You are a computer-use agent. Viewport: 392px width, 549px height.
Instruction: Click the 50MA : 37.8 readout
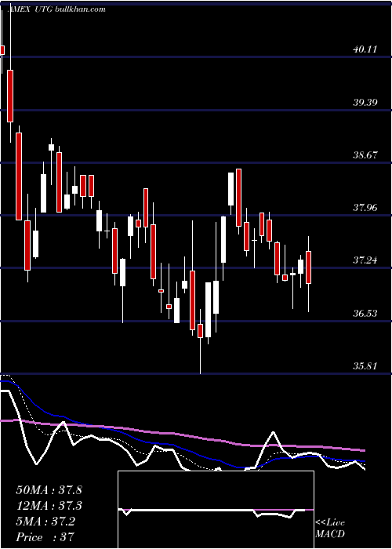pos(49,490)
